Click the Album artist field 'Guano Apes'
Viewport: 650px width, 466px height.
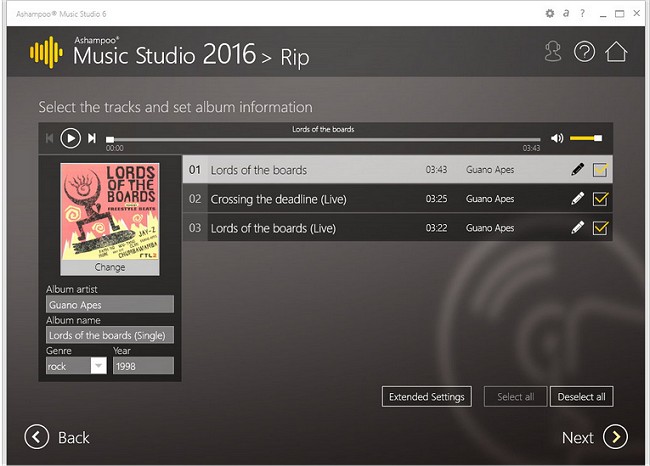[110, 305]
